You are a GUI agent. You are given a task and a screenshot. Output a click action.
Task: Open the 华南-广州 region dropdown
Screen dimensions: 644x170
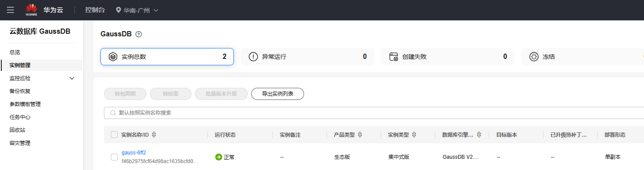[137, 10]
